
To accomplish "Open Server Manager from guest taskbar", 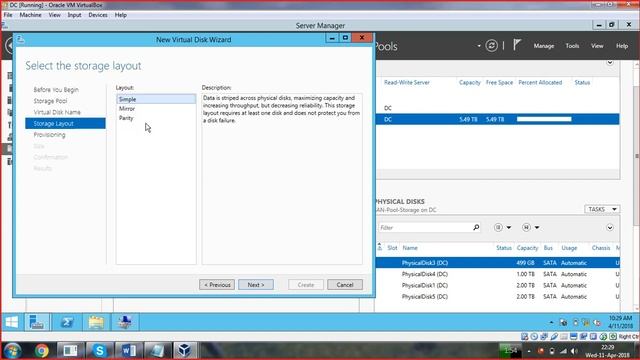I will [37, 322].
